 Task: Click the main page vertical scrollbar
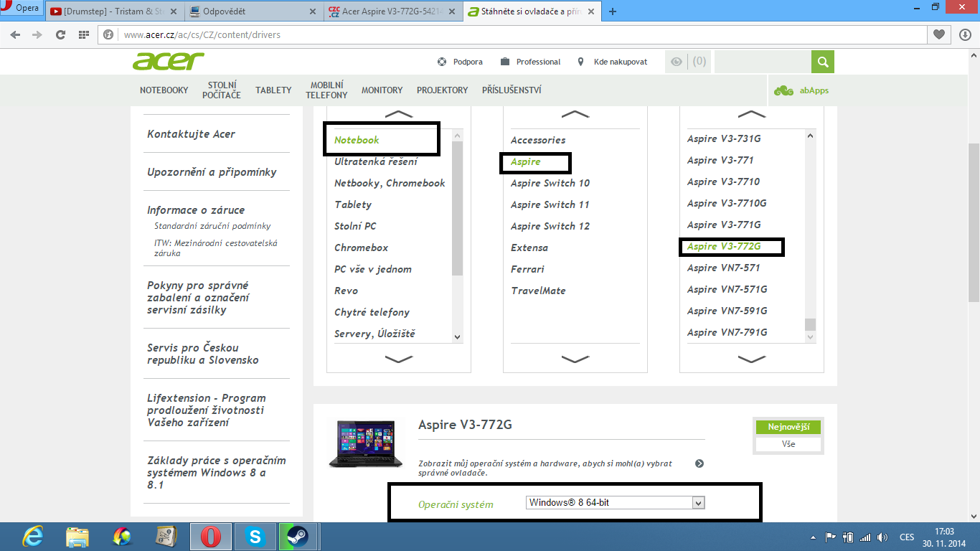(974, 222)
